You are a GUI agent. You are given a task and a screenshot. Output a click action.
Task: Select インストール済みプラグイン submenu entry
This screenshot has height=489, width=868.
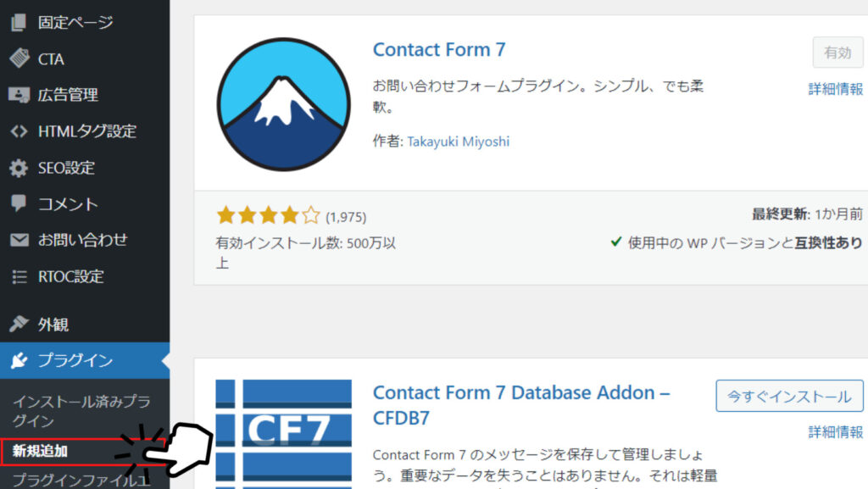pos(82,411)
